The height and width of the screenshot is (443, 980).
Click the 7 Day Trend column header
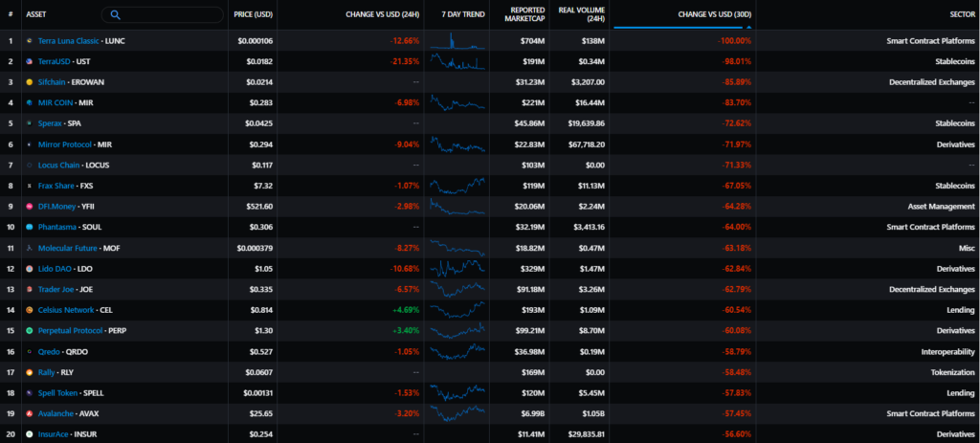click(462, 14)
